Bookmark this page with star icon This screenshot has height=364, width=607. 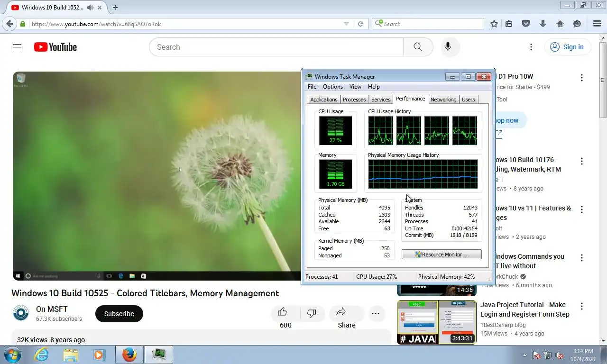tap(494, 24)
